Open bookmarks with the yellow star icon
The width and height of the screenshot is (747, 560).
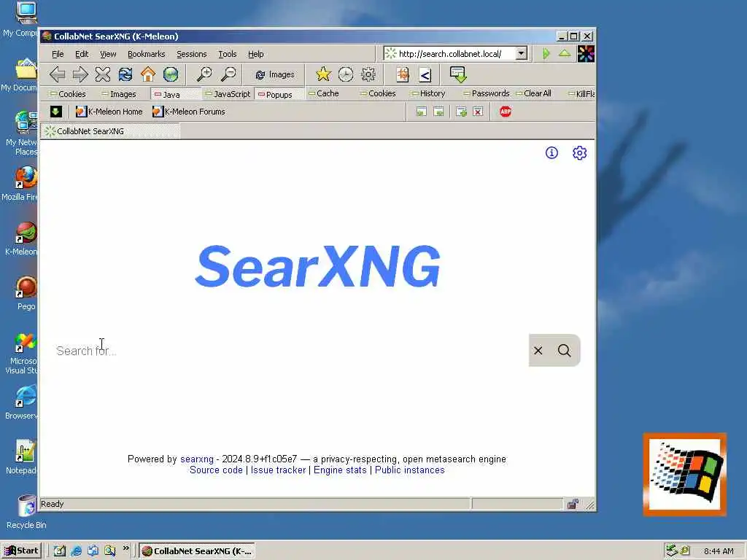pyautogui.click(x=323, y=74)
